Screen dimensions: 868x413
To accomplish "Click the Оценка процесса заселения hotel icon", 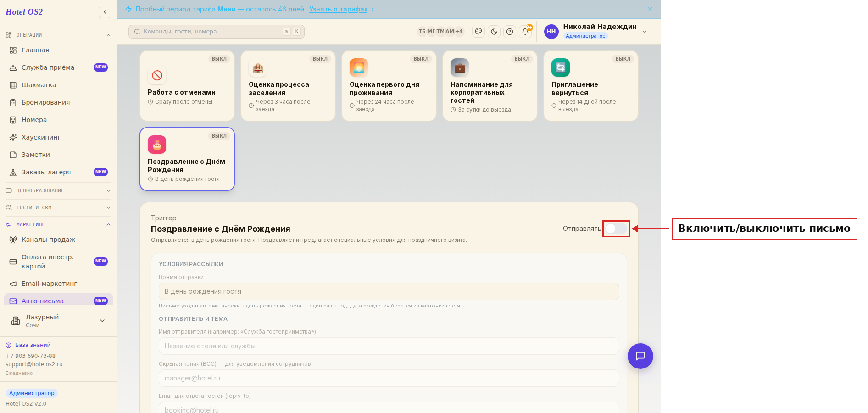I will (258, 67).
